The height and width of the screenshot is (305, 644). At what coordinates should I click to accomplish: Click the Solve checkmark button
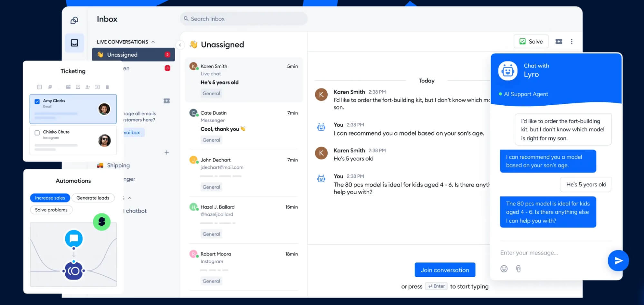(x=531, y=42)
